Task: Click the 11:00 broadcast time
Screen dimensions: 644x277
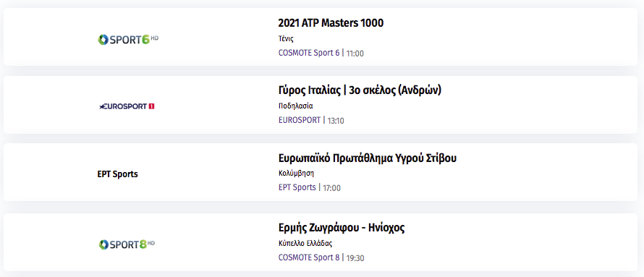Action: (x=355, y=54)
